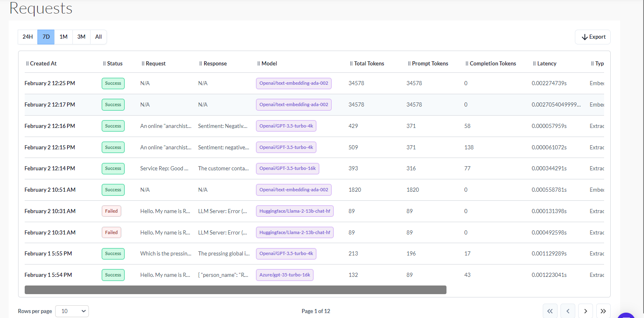Click Failed badge in latency 0.000131398s row
The height and width of the screenshot is (318, 644).
[x=112, y=211]
